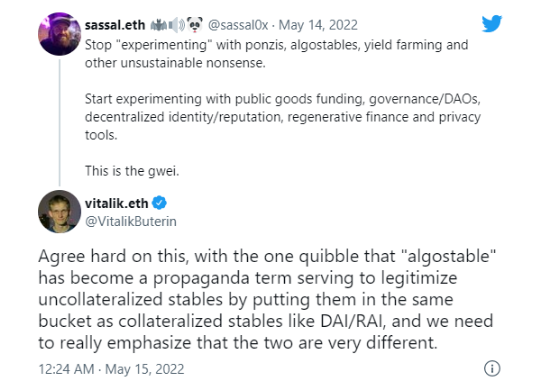Screen dimensions: 548x383
Task: Open sassal.eth's profile picture
Action: point(59,34)
